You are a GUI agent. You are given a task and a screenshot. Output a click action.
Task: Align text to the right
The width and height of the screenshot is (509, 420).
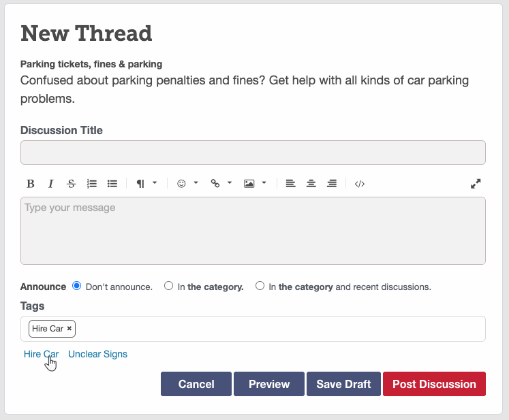coord(332,184)
